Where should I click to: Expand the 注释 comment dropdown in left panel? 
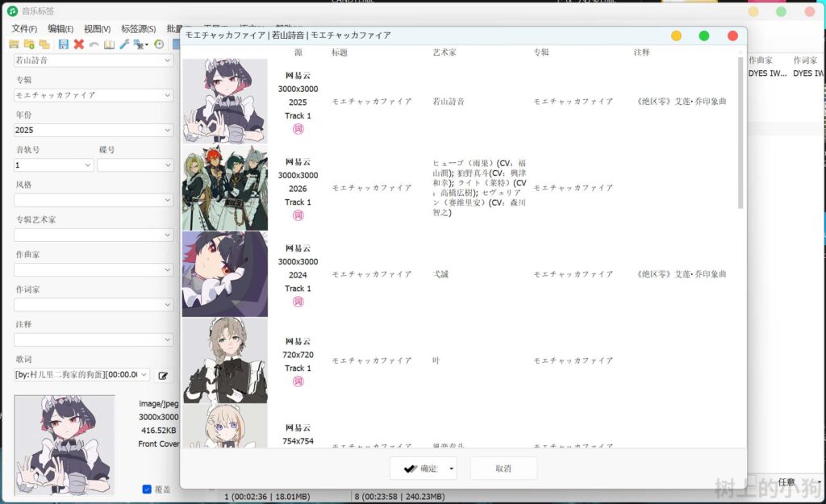click(x=167, y=339)
